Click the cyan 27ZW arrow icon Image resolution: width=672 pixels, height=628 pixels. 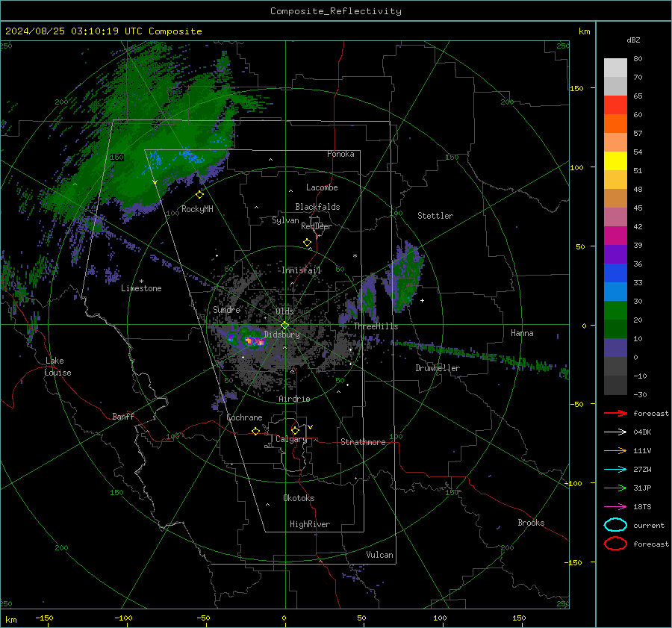pos(615,470)
